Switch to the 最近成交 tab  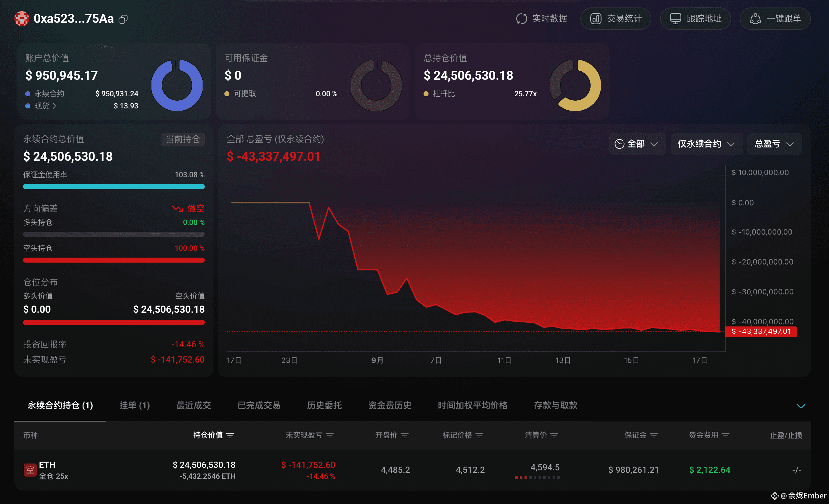(x=194, y=406)
